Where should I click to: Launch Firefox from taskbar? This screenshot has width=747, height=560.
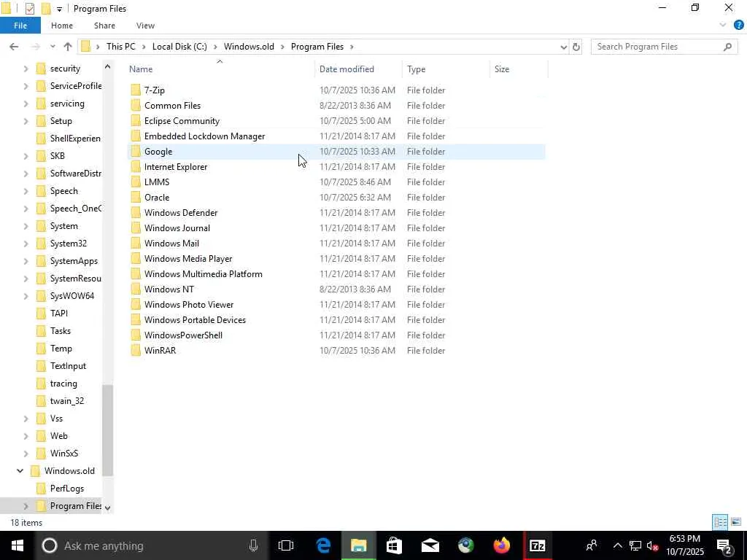pyautogui.click(x=502, y=545)
